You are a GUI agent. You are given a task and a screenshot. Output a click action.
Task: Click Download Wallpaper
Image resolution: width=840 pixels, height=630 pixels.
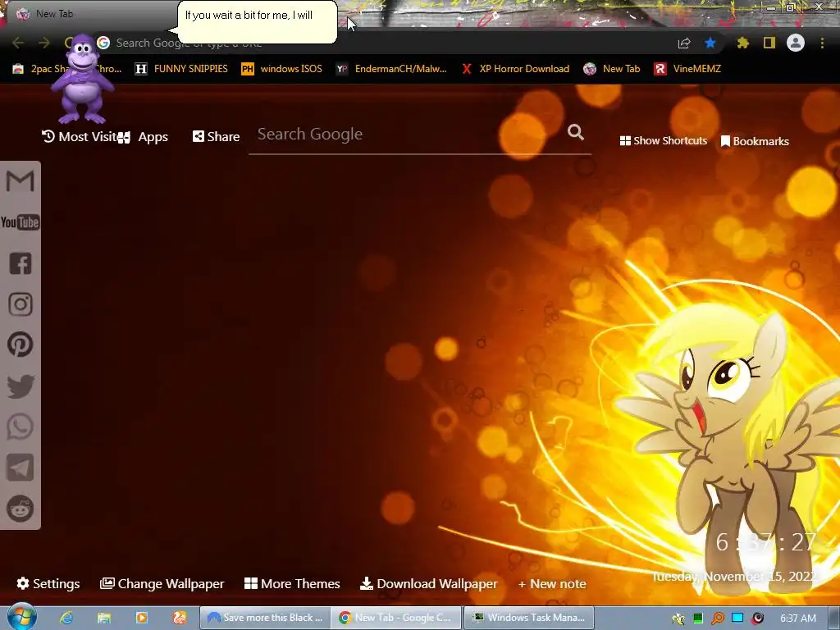[428, 583]
